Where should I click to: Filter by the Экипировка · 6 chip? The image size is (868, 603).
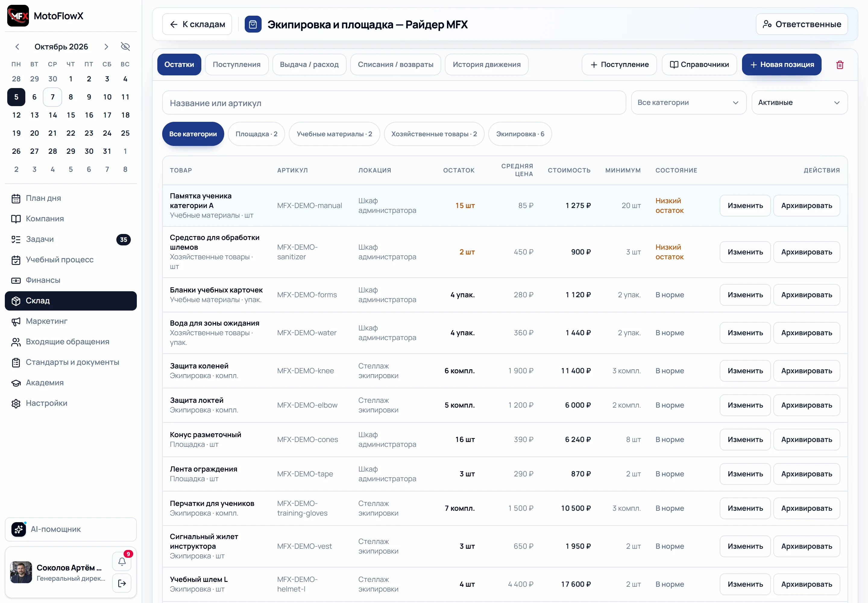click(x=520, y=134)
